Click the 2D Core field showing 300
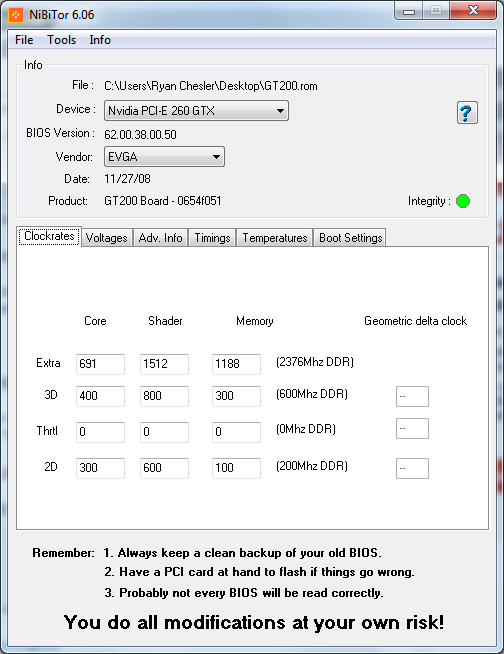Screen dimensions: 504x654 point(100,468)
